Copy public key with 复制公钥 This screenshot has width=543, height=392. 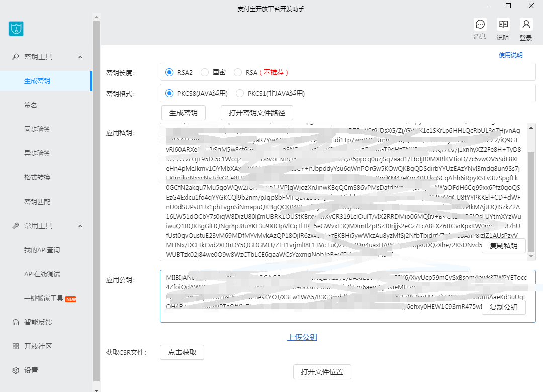click(x=503, y=307)
